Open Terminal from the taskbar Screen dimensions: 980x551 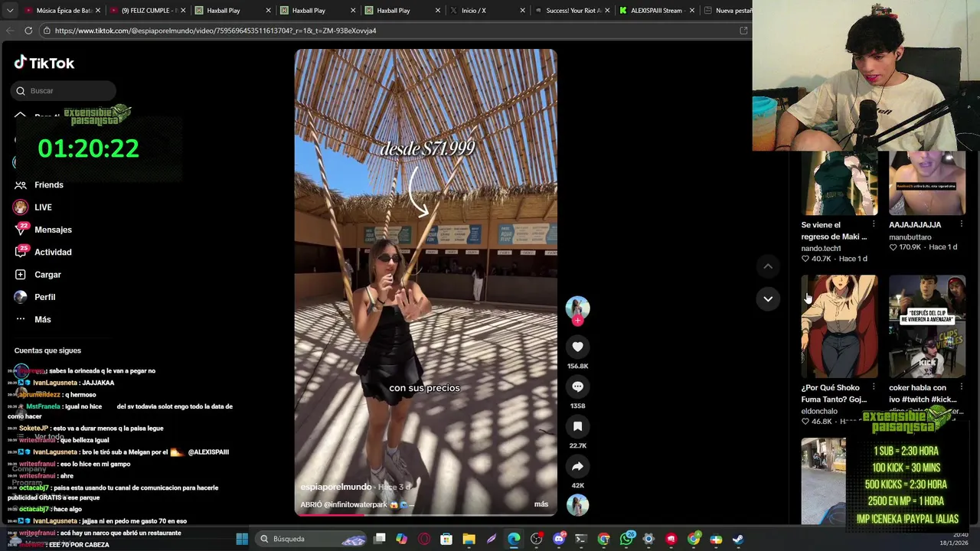[581, 539]
